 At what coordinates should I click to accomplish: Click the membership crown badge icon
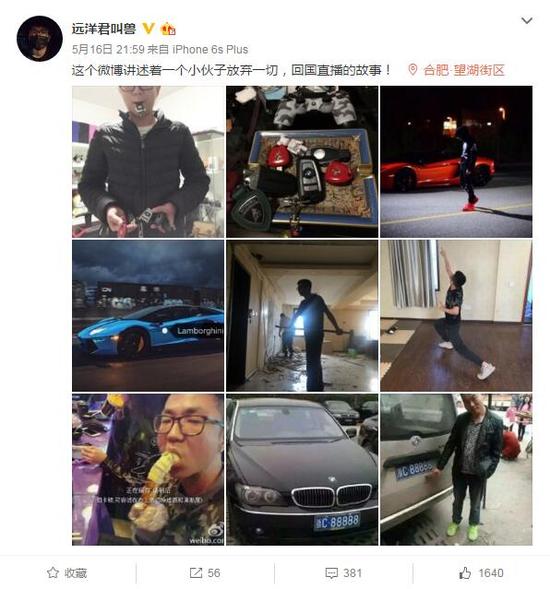168,29
